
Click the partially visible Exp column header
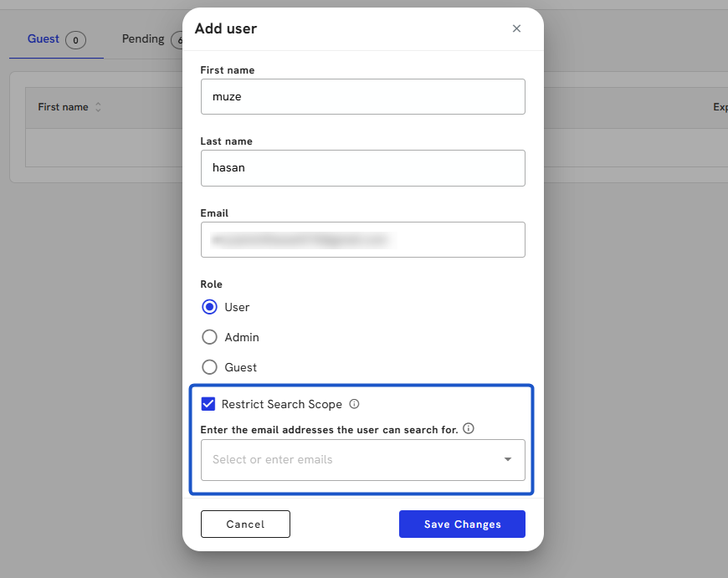click(720, 107)
